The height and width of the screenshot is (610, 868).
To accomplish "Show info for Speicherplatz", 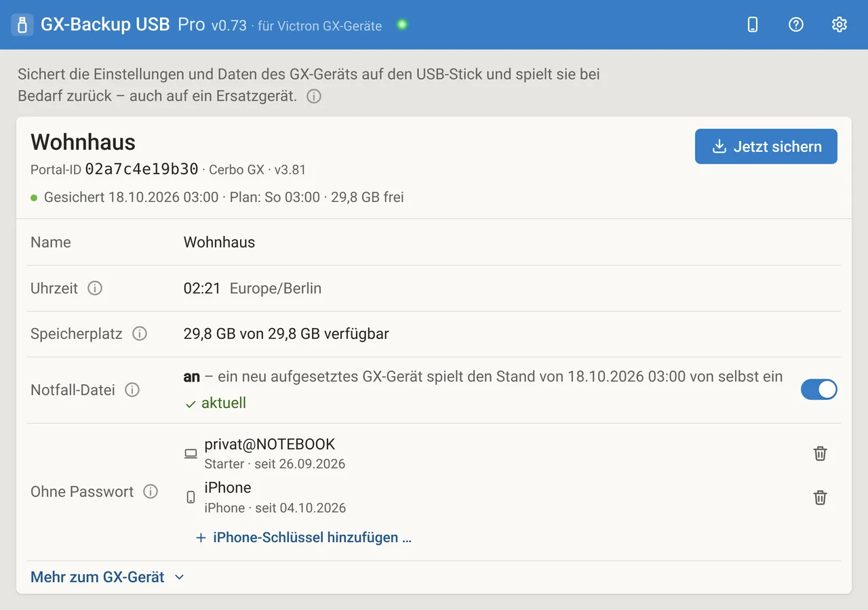I will coord(140,333).
